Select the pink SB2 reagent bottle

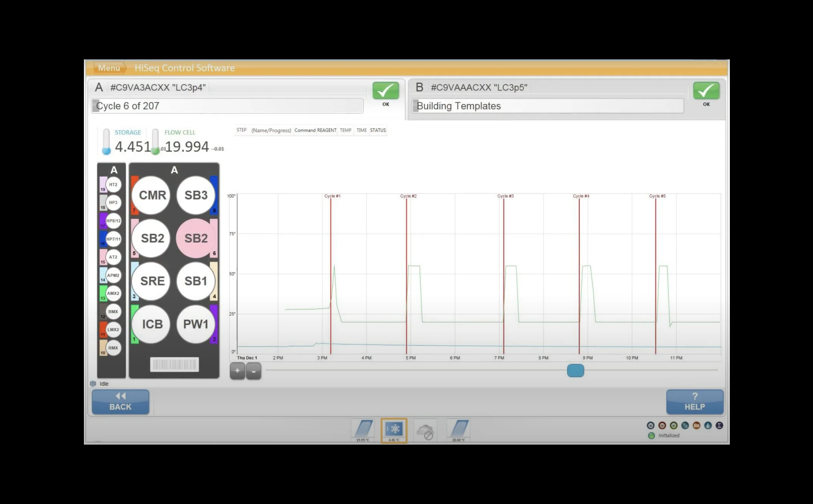pyautogui.click(x=196, y=238)
